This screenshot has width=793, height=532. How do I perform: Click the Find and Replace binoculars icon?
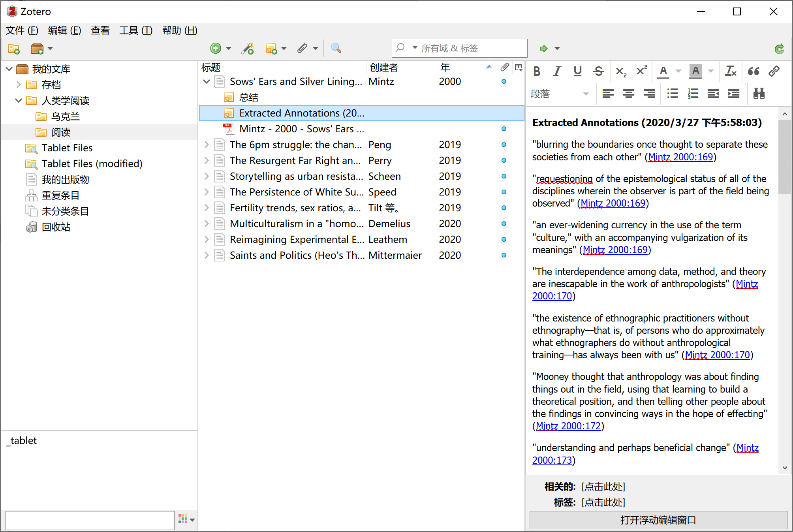759,94
